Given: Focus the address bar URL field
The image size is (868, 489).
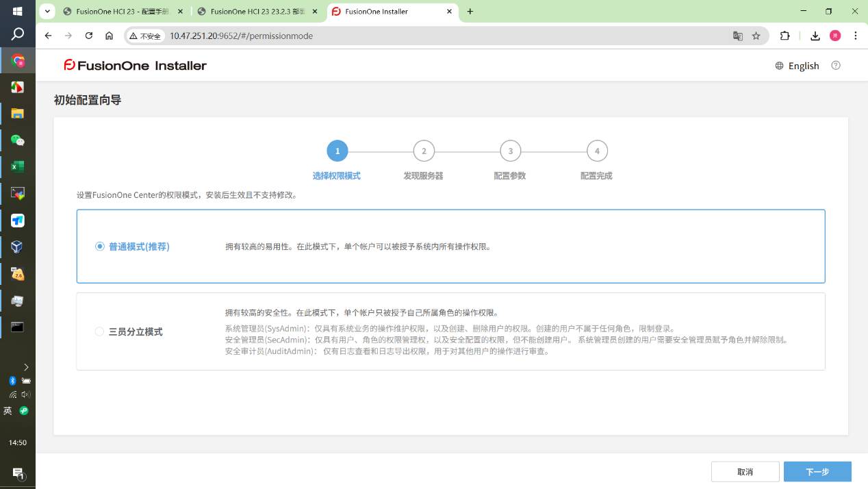Looking at the screenshot, I should [445, 36].
